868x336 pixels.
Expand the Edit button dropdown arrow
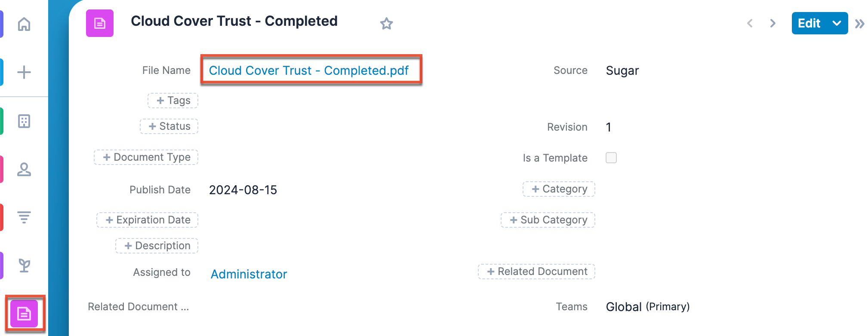[837, 23]
